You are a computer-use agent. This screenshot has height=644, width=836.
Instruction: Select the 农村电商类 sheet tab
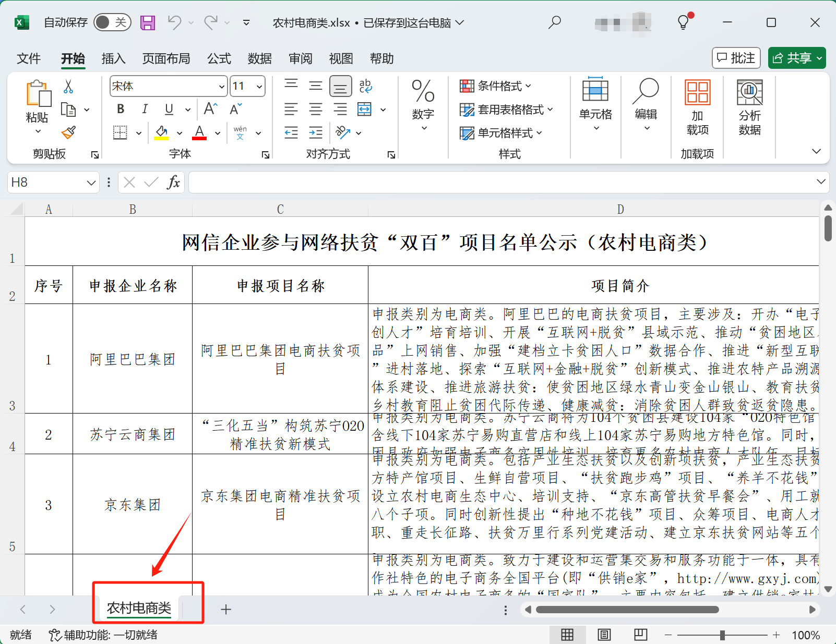pos(138,609)
